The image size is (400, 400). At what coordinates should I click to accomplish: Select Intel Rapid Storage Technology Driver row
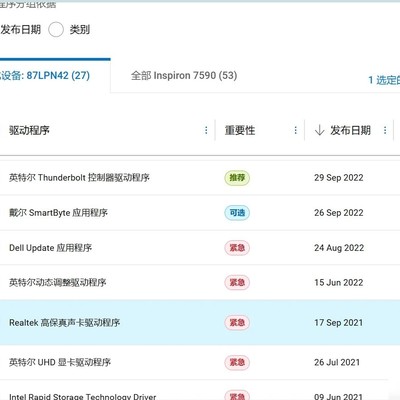(x=200, y=390)
